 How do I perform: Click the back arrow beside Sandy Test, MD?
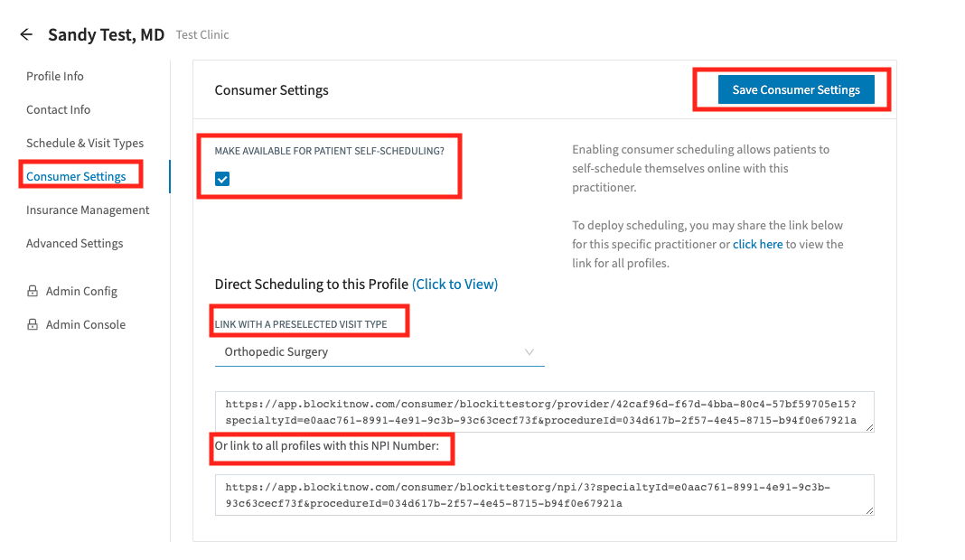pos(26,34)
